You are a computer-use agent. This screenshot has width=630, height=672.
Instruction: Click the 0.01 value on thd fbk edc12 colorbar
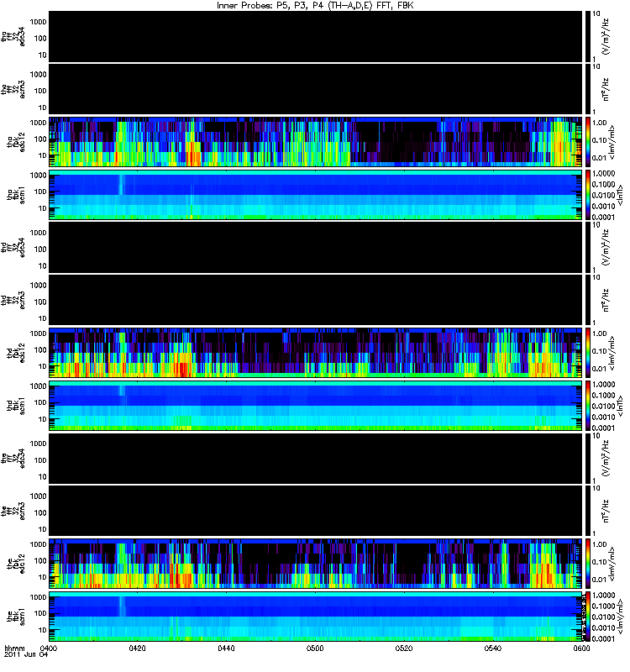click(x=600, y=369)
